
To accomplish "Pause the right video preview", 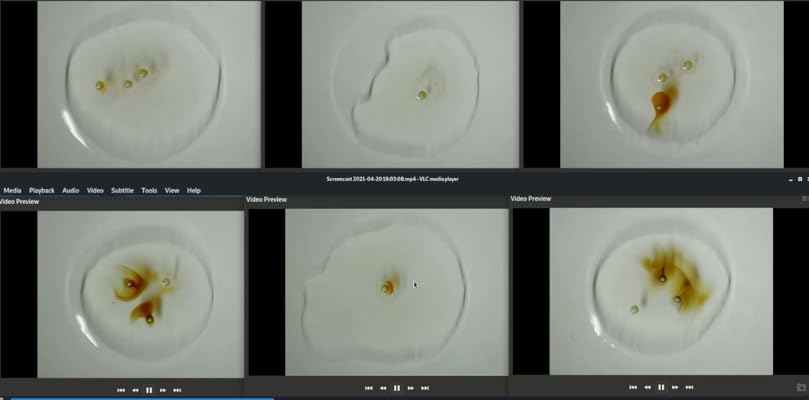I will pyautogui.click(x=661, y=387).
